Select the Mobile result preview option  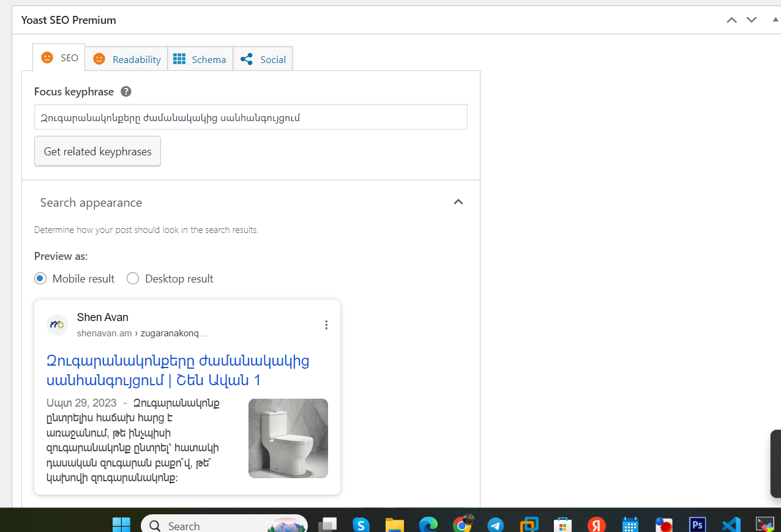(40, 278)
